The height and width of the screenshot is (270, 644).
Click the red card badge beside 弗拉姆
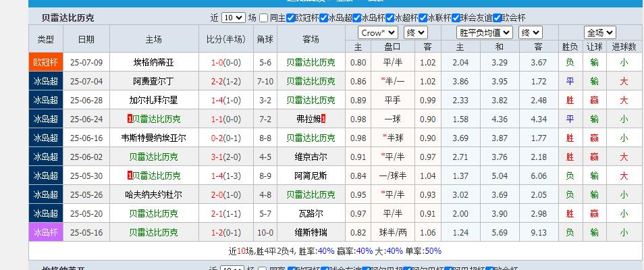point(323,119)
